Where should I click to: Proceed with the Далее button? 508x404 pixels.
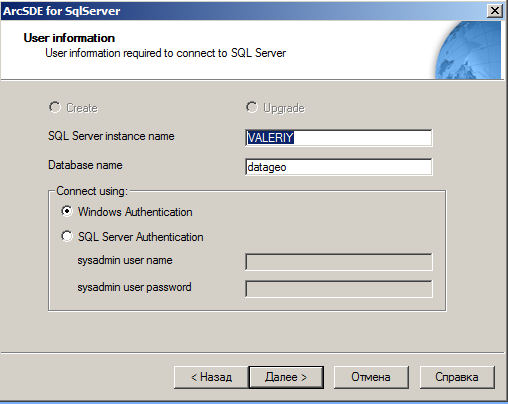286,377
